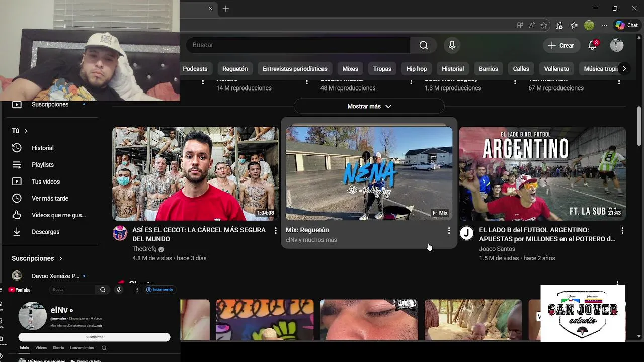Open options menu for Futbol Argentino video
Viewport: 644px width, 362px height.
click(x=622, y=230)
